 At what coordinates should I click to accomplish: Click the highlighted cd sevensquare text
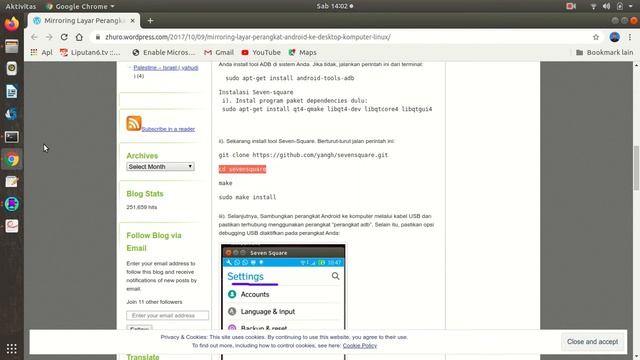click(242, 169)
